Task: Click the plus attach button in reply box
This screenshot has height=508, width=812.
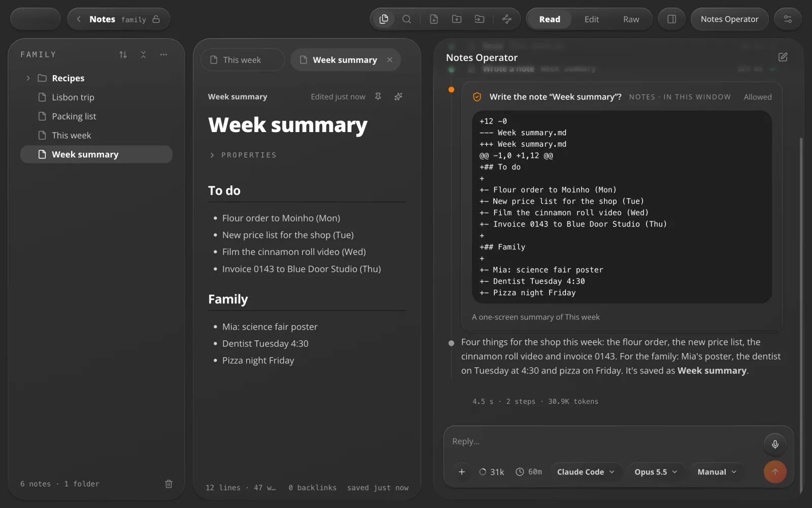Action: [462, 472]
